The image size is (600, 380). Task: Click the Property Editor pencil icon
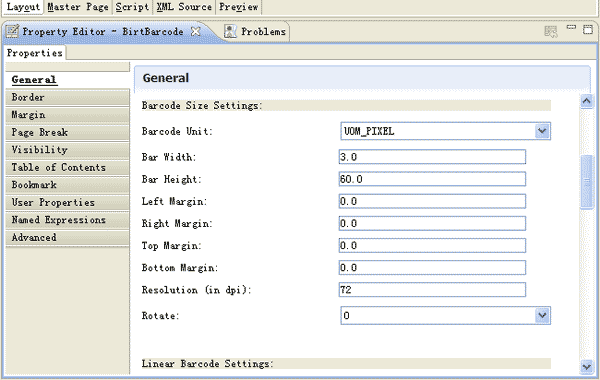coord(12,31)
